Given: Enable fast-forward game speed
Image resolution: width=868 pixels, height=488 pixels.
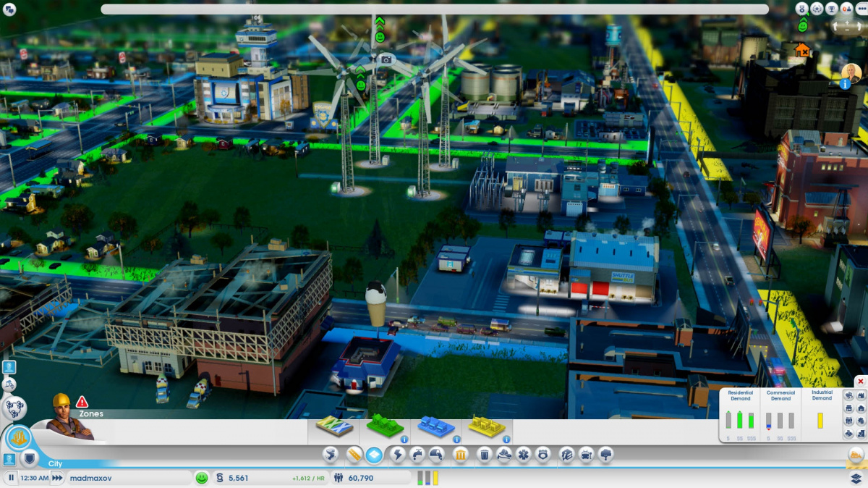Looking at the screenshot, I should (x=56, y=476).
